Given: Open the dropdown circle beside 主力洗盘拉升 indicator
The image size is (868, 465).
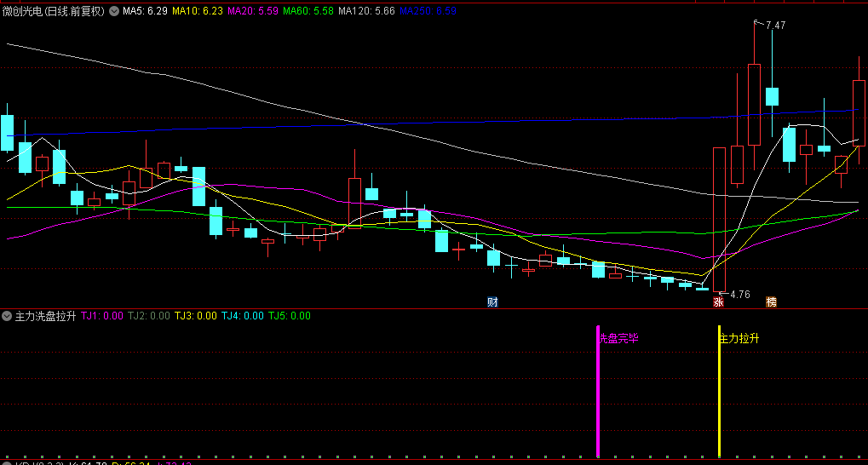Looking at the screenshot, I should pos(7,316).
